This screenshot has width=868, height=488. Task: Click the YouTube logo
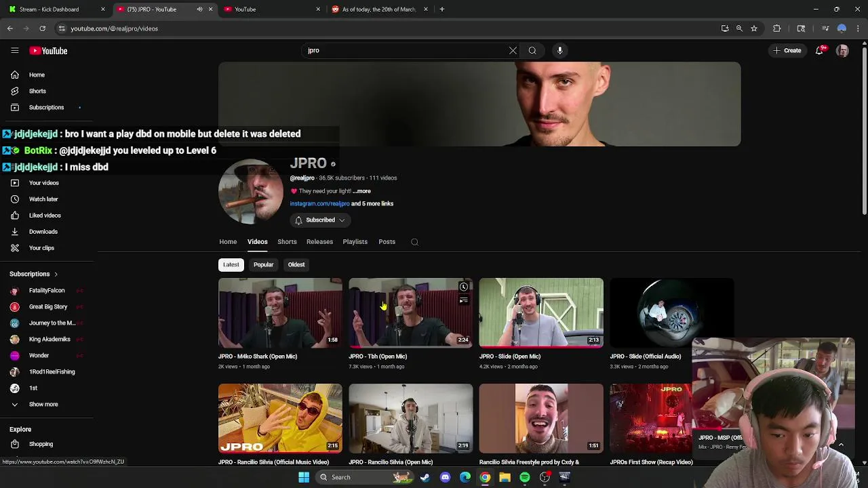[48, 51]
